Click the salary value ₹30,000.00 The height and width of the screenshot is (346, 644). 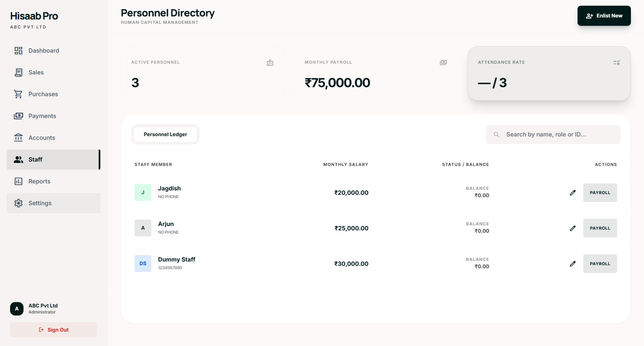351,264
